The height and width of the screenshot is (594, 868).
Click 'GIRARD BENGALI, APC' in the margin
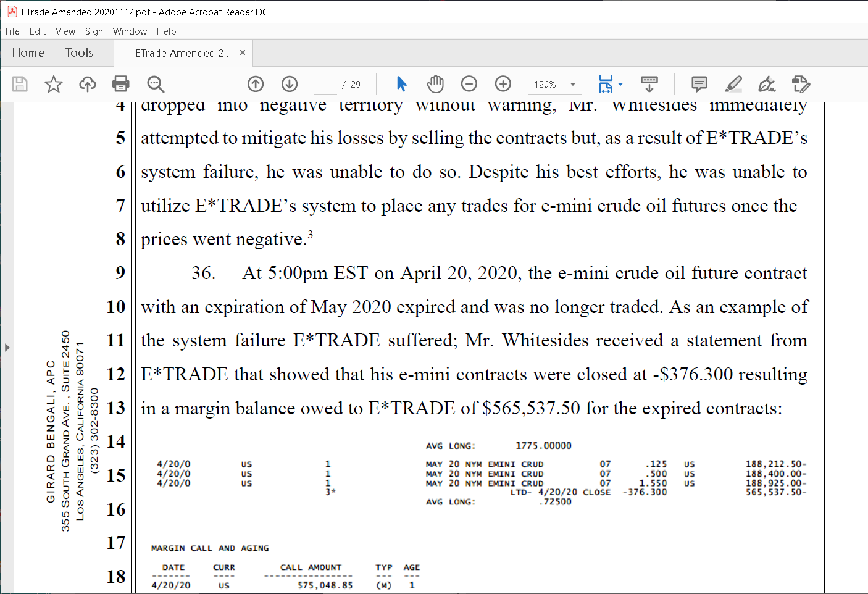[51, 432]
